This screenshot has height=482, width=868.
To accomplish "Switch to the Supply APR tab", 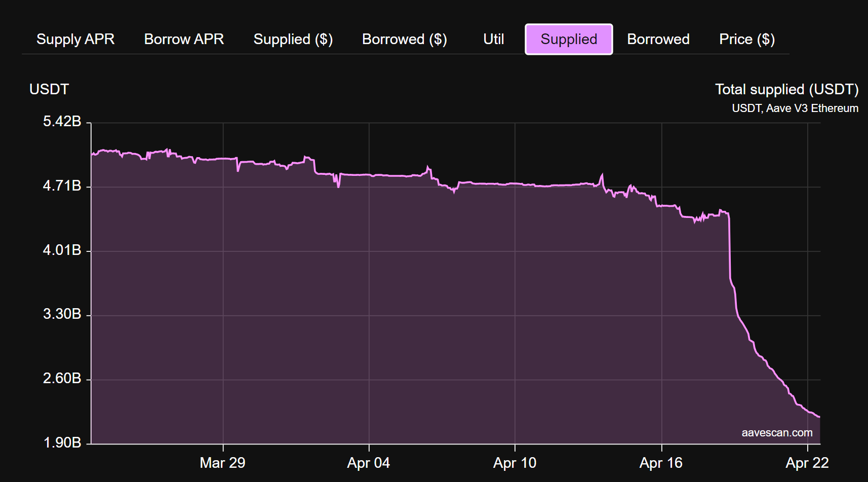I will (x=75, y=39).
